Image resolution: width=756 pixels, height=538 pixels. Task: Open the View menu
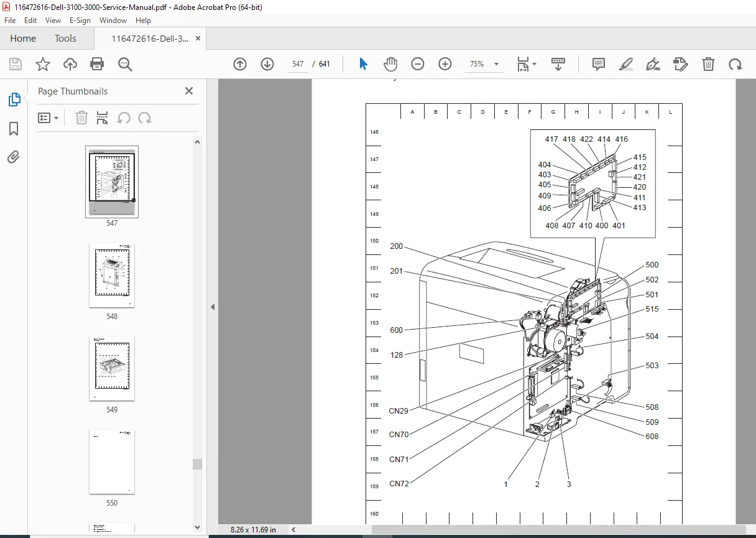[x=53, y=21]
